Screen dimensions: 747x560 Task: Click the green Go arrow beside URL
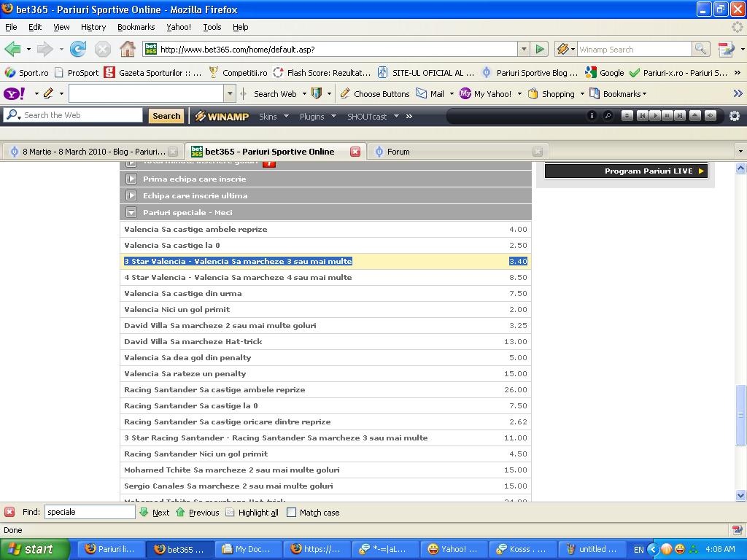point(540,49)
